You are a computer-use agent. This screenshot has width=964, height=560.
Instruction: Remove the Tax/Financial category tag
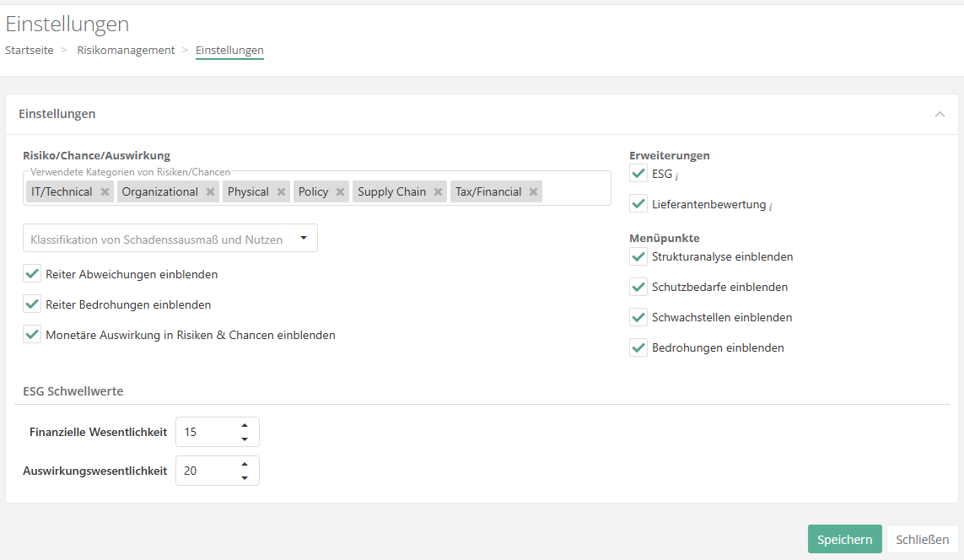point(533,192)
